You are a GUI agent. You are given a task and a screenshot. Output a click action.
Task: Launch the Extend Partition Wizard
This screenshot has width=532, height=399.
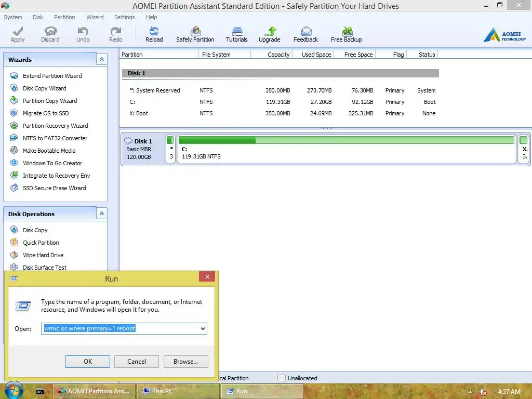click(52, 76)
